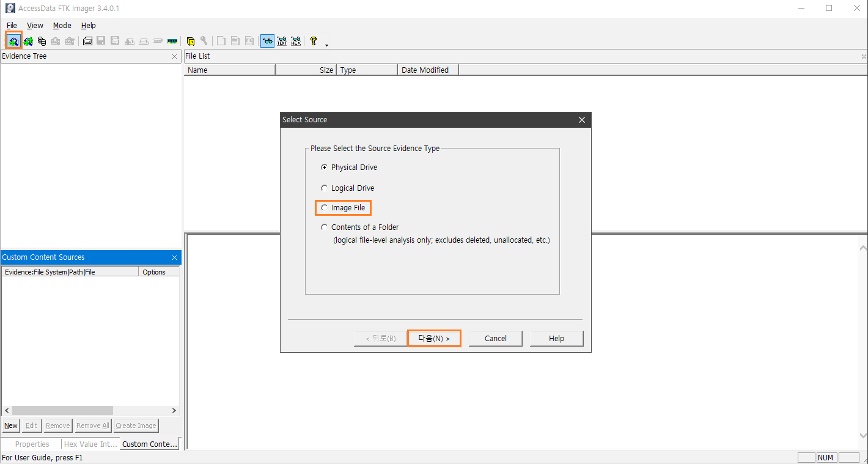Click the Remove All Evidence Items icon
This screenshot has width=868, height=464.
[x=70, y=41]
